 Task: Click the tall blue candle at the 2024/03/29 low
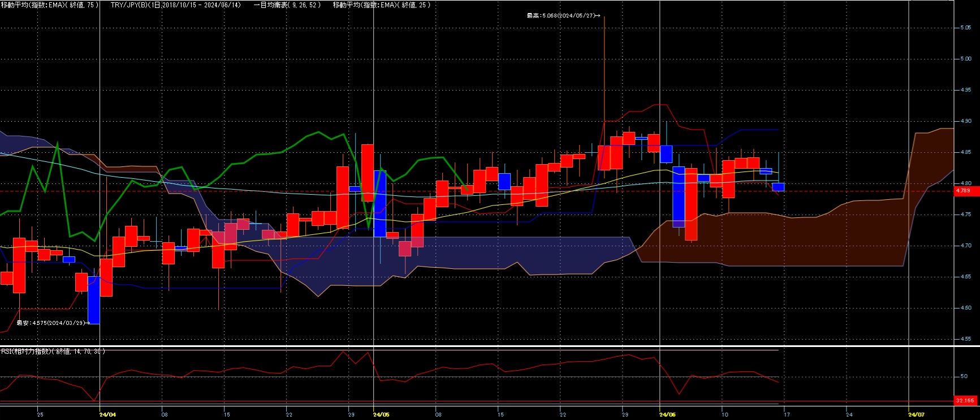pos(94,300)
